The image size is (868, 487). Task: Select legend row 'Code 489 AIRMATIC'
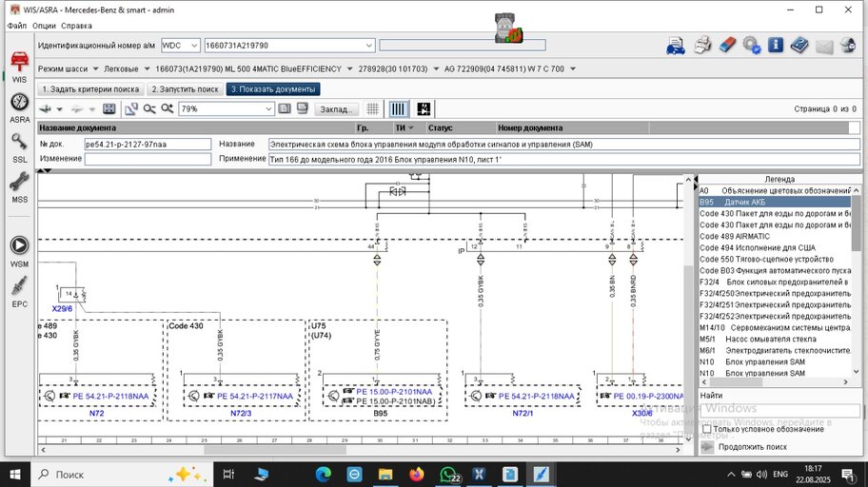point(775,236)
